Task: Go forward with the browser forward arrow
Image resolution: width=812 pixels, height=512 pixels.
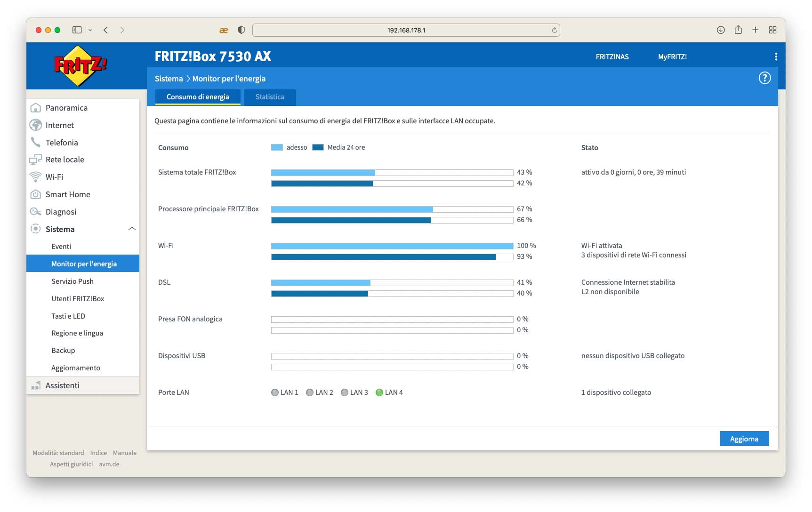Action: (122, 30)
